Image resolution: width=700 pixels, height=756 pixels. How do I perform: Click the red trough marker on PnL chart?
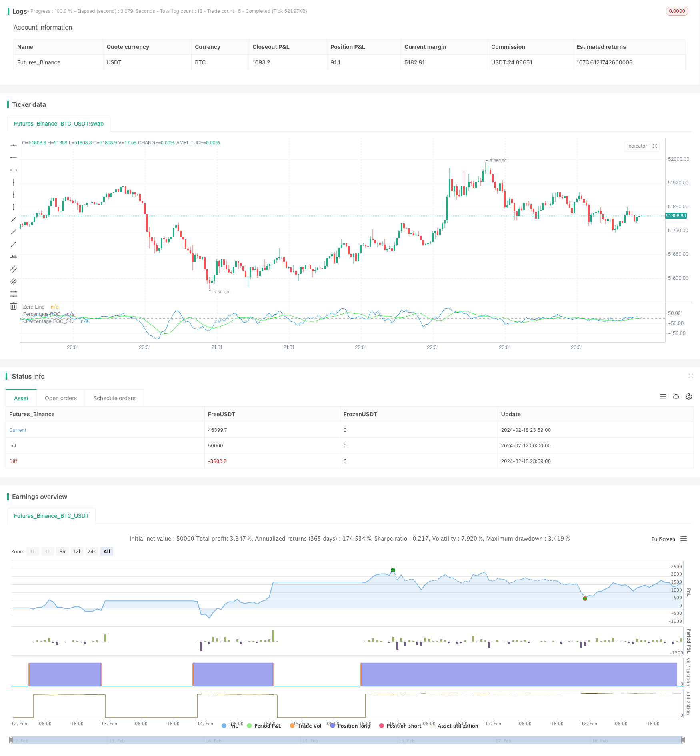click(x=585, y=598)
